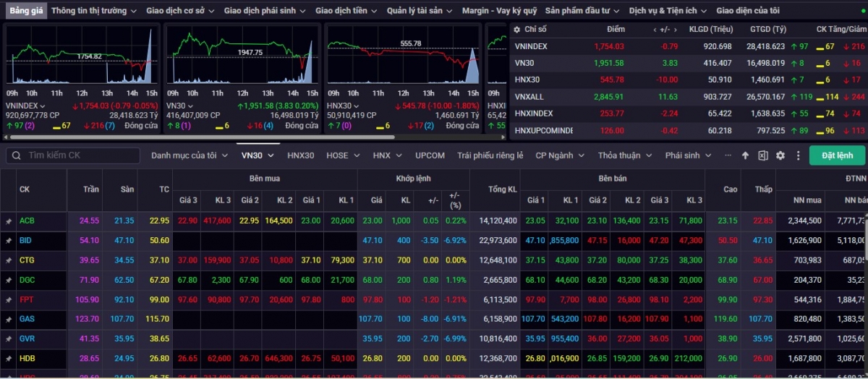Open the vertical three-dot menu

click(x=798, y=156)
